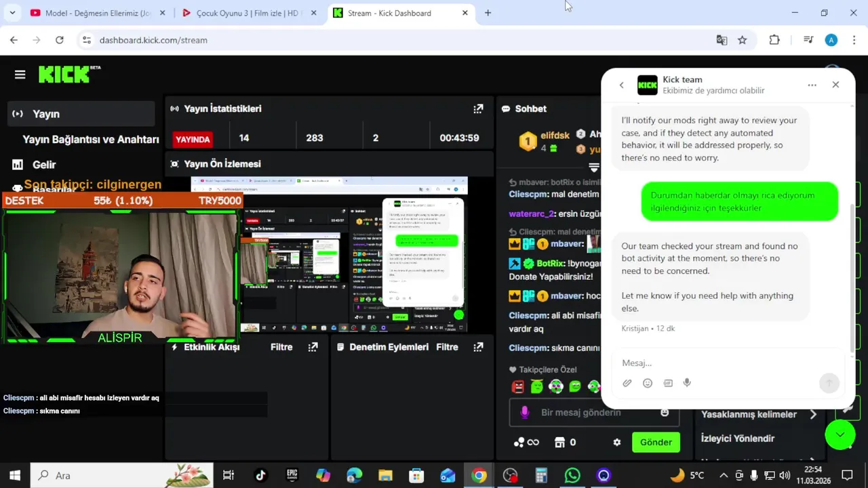This screenshot has width=868, height=488.
Task: Switch to the Model - Değmesin Ellerimiz tab
Action: point(97,13)
